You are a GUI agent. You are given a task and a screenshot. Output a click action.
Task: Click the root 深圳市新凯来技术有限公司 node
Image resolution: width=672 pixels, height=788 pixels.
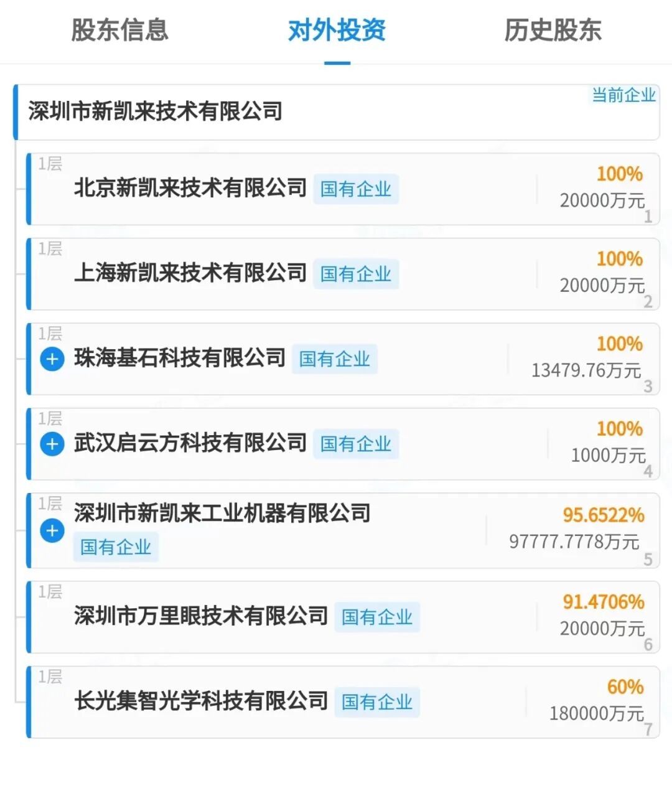point(156,112)
